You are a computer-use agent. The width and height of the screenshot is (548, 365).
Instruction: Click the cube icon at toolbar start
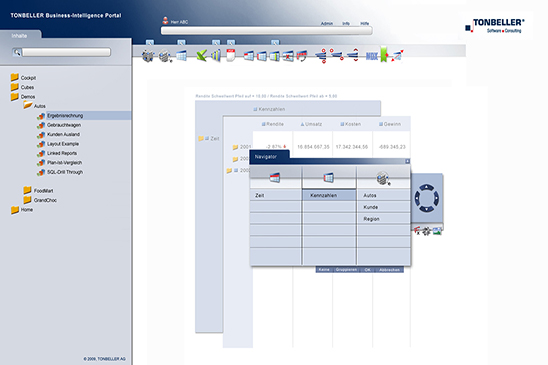click(148, 56)
